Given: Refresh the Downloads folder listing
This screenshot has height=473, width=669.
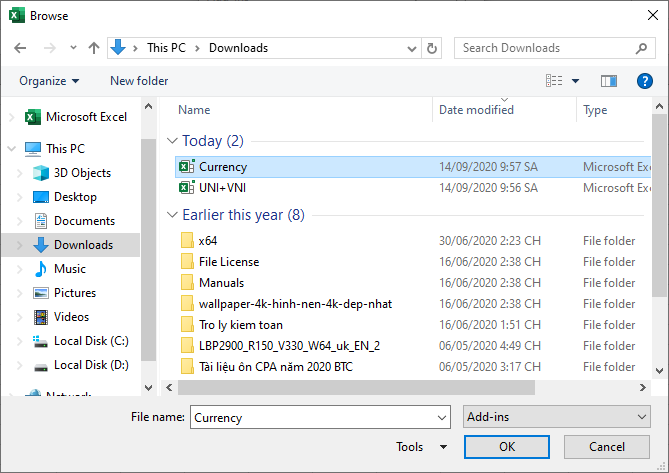Looking at the screenshot, I should [432, 48].
